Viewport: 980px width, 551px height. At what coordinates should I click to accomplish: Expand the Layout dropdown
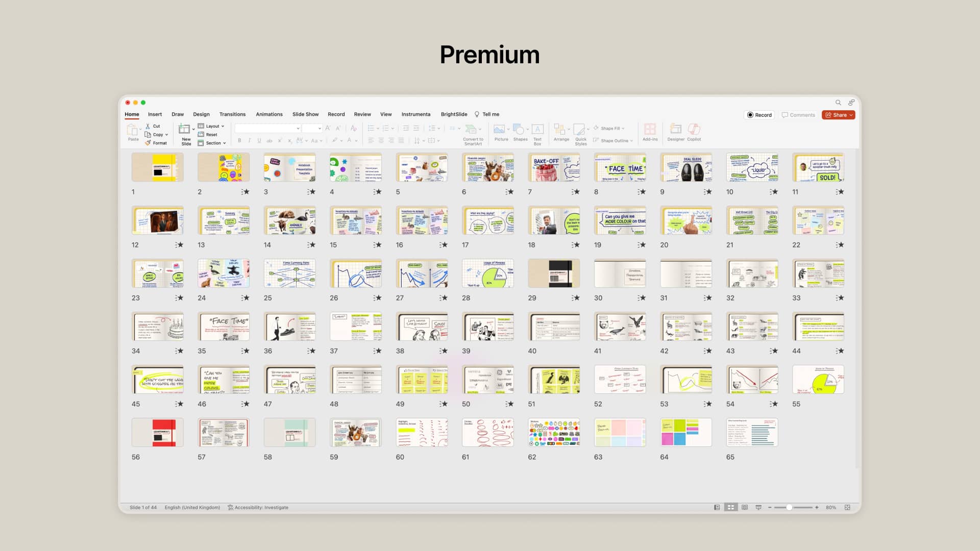point(223,126)
